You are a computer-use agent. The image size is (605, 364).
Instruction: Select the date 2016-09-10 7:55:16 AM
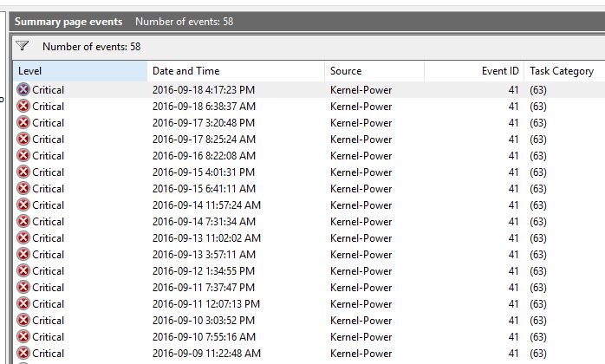204,337
